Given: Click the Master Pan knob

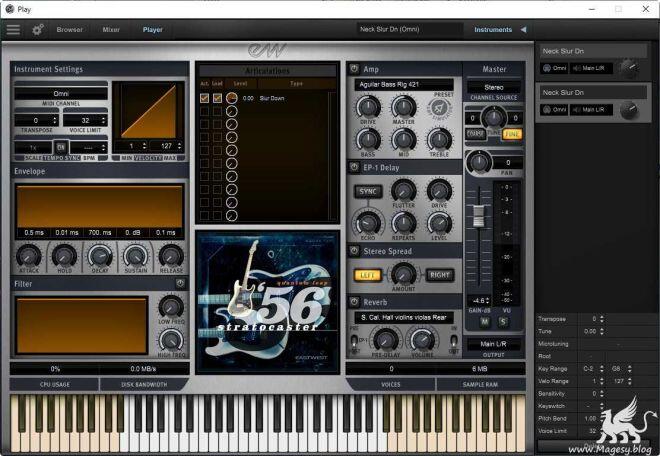Looking at the screenshot, I should pyautogui.click(x=479, y=162).
